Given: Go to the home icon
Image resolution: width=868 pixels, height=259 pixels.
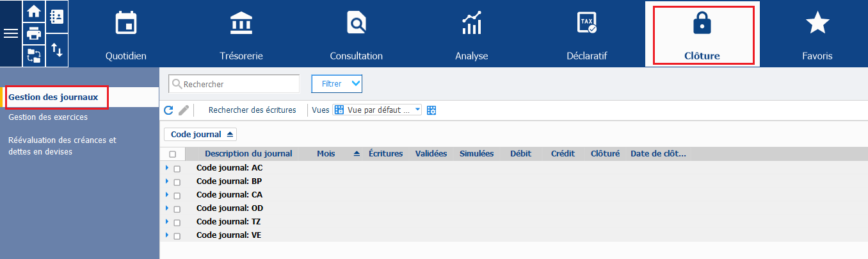Looking at the screenshot, I should tap(34, 11).
